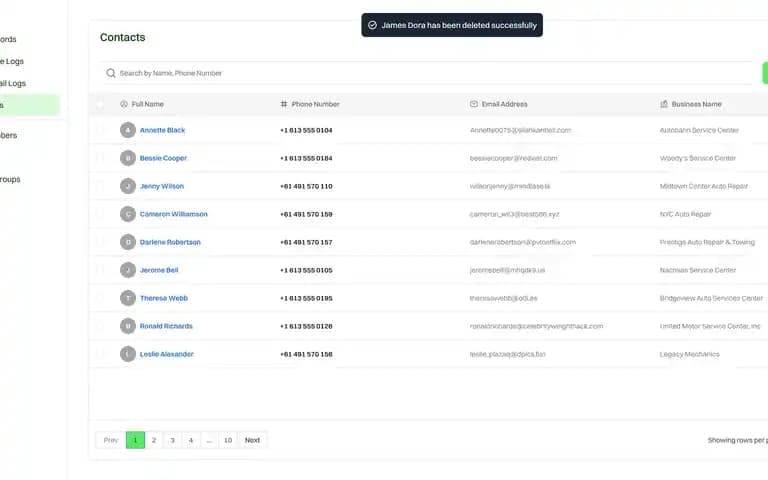Screen dimensions: 768x480
Task: Jump to page 10 in pagination
Action: pyautogui.click(x=228, y=440)
